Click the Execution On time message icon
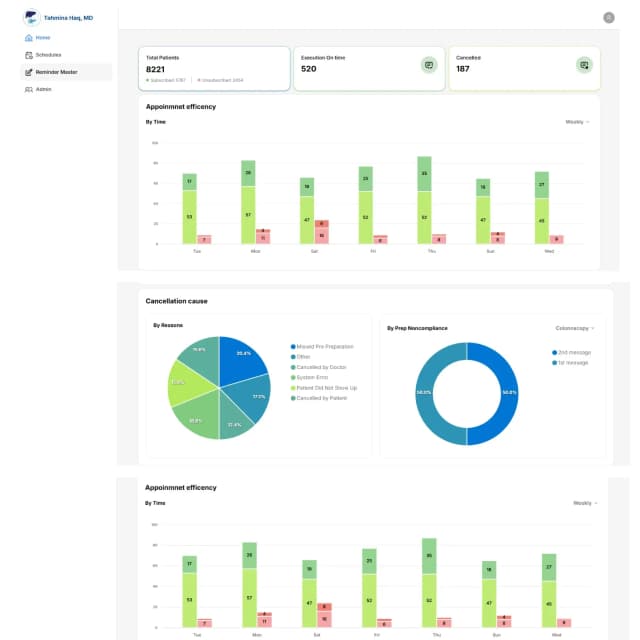The height and width of the screenshot is (640, 640). [x=428, y=65]
